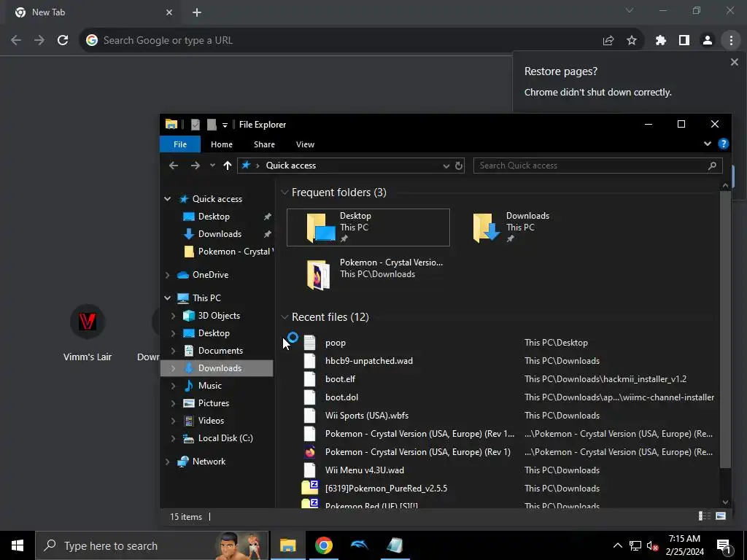
Task: Select Music in navigation pane
Action: (209, 386)
